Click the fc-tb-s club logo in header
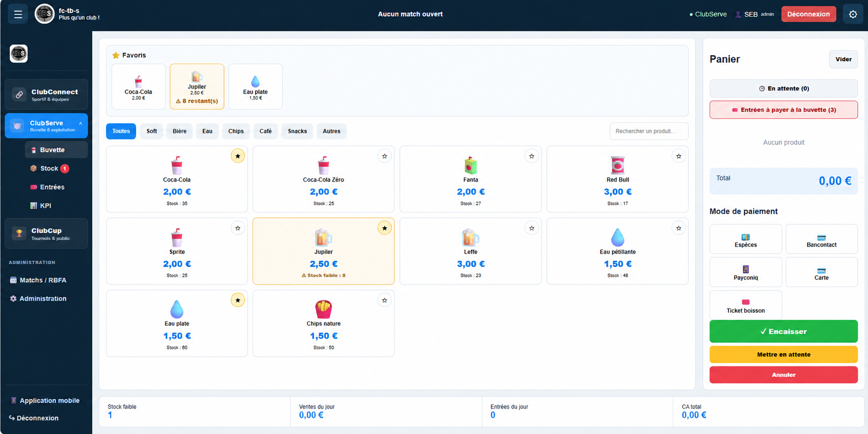868x434 pixels. point(45,14)
